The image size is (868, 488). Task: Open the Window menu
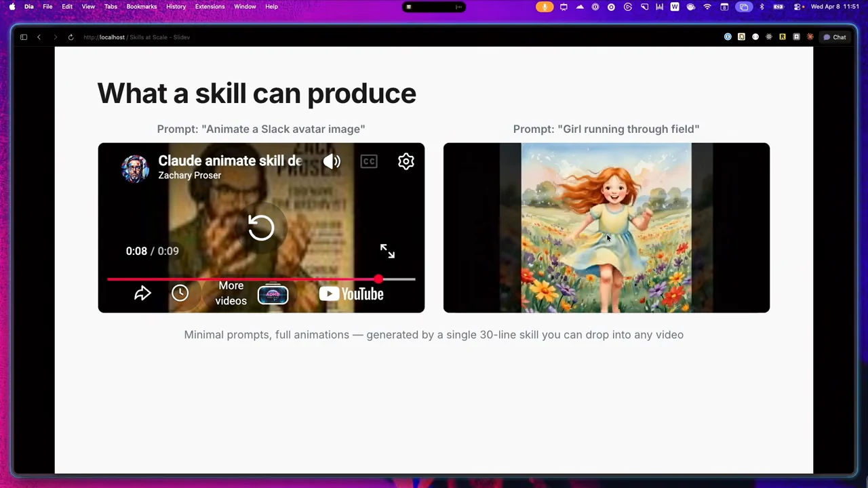click(245, 7)
